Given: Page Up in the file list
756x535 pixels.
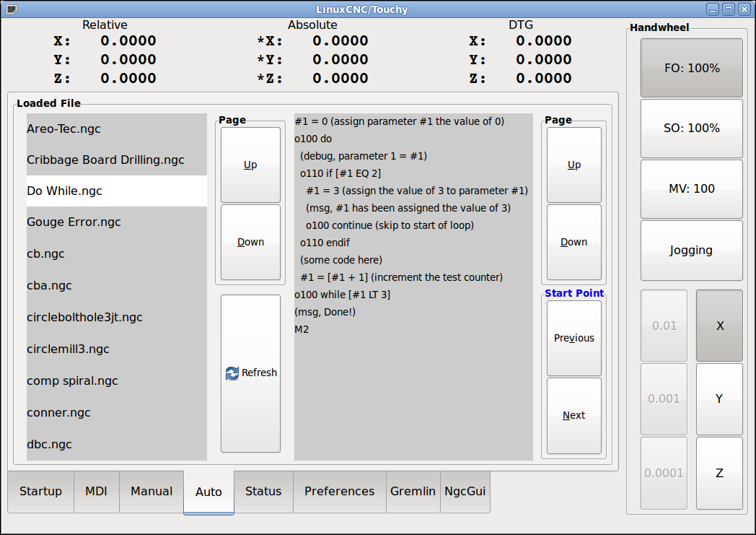Looking at the screenshot, I should (x=251, y=165).
